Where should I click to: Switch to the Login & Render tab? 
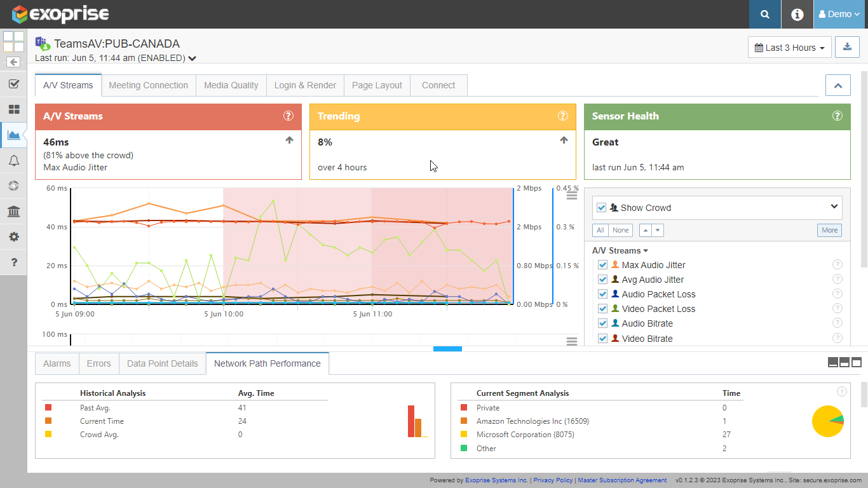[x=305, y=85]
